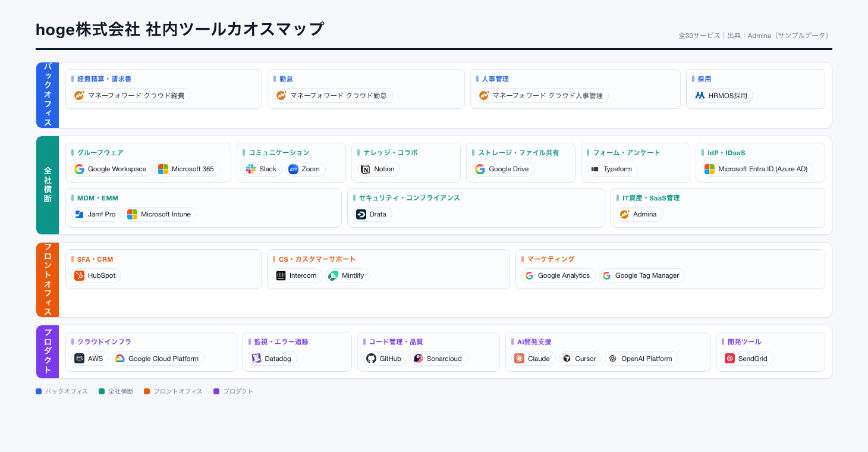Viewport: 868px width, 452px height.
Task: Click the コミュニケーション section heading
Action: [279, 153]
